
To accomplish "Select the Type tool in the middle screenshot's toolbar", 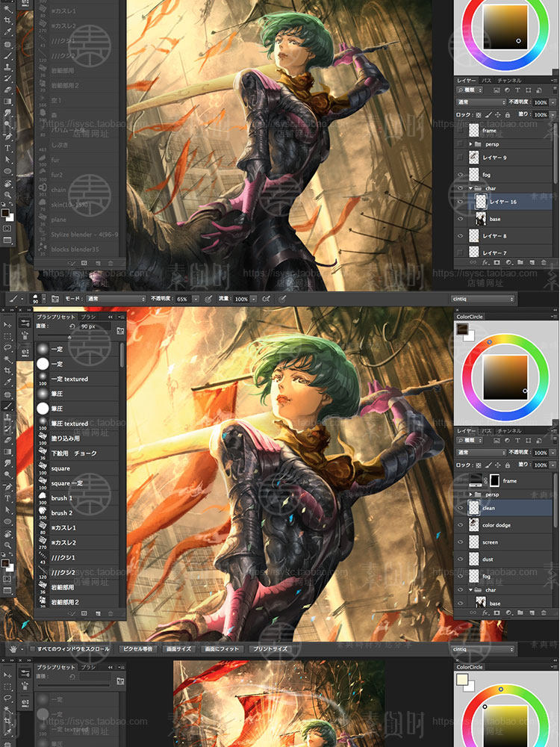I will pos(7,498).
